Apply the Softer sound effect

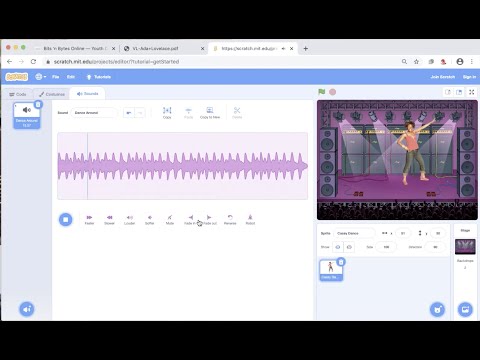coord(150,220)
